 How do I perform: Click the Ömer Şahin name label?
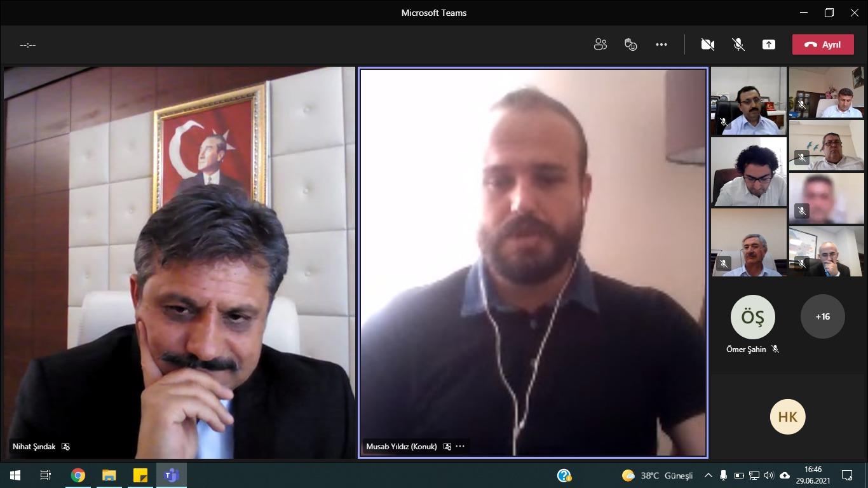pyautogui.click(x=746, y=349)
